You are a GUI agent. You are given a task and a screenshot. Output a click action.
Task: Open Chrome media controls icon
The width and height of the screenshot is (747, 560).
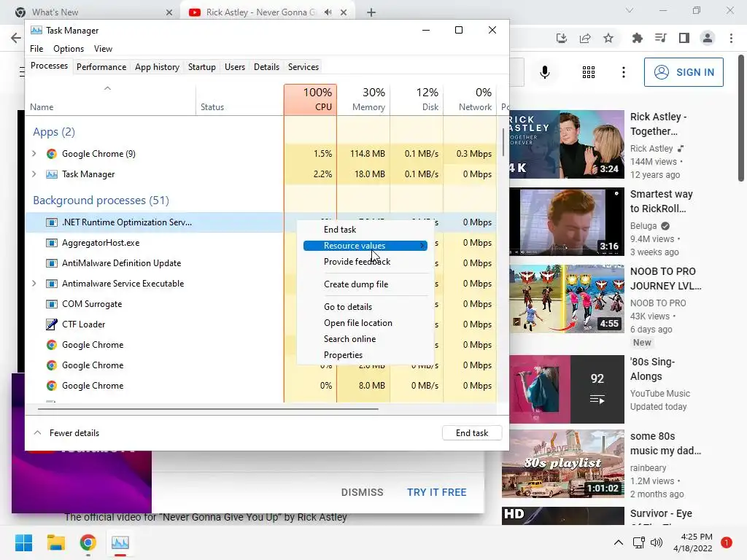660,38
